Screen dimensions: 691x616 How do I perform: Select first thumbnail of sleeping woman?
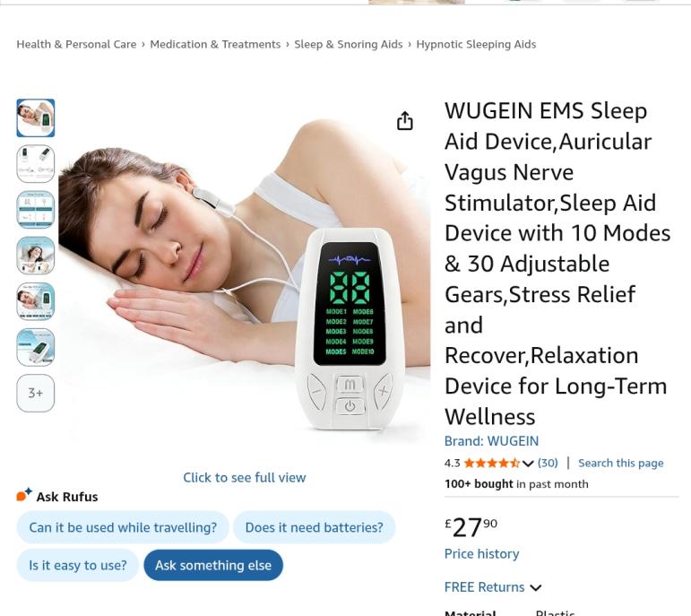pos(36,117)
